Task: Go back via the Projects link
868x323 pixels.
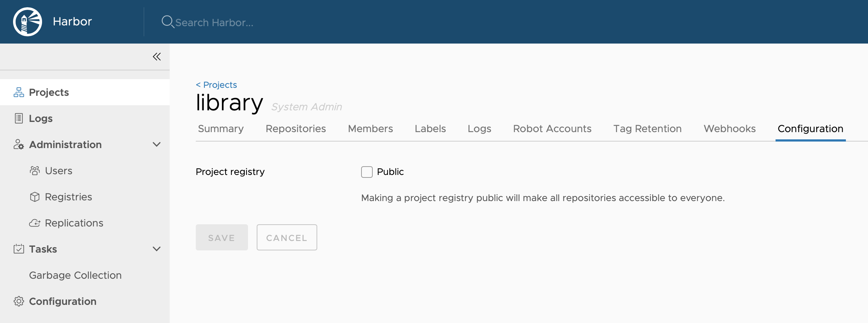Action: (216, 85)
